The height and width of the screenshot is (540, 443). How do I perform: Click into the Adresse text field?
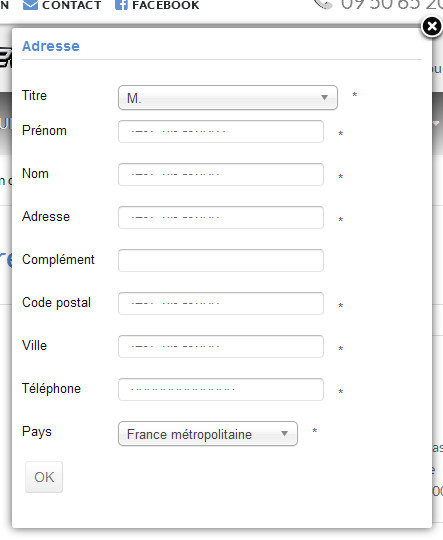(x=221, y=217)
